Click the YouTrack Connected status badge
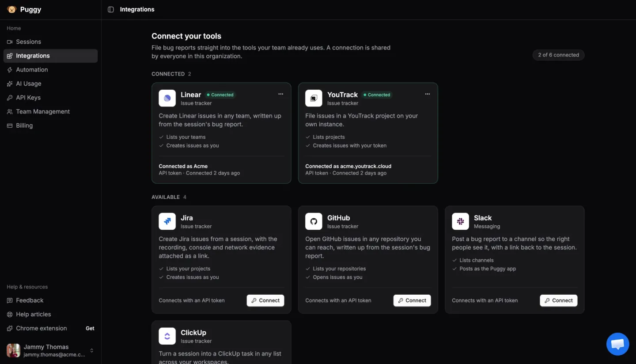The width and height of the screenshot is (636, 364). point(377,95)
